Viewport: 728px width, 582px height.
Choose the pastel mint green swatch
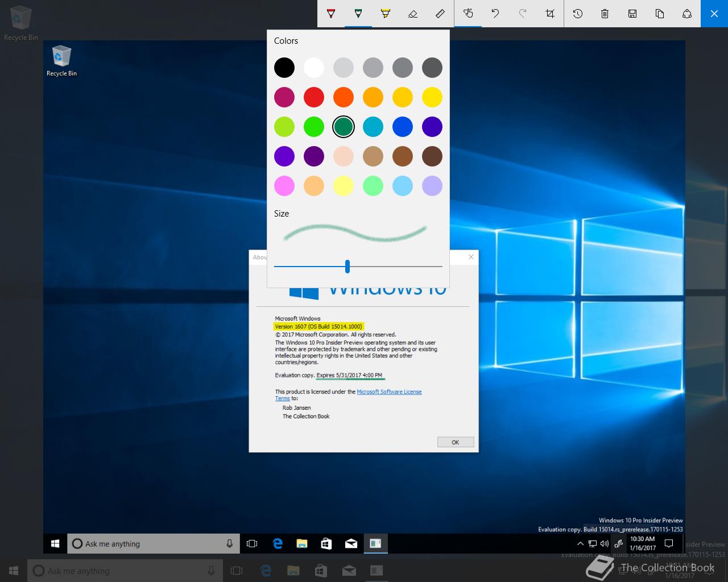point(373,186)
